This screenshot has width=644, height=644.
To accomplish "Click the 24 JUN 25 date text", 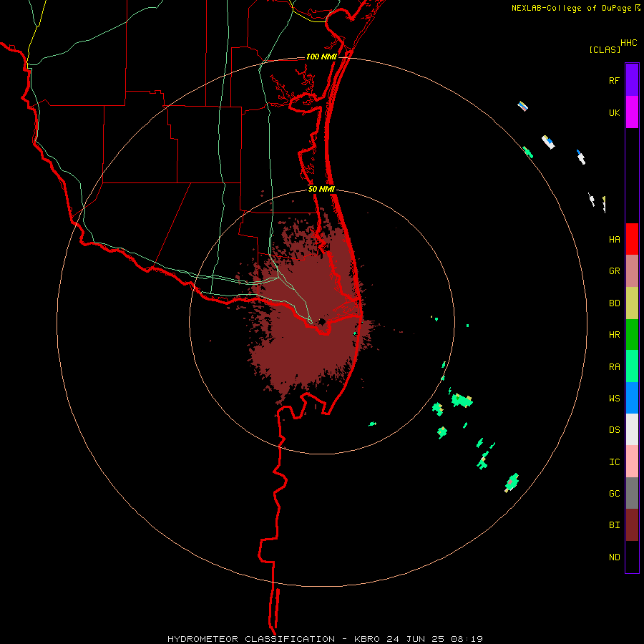I will (416, 639).
